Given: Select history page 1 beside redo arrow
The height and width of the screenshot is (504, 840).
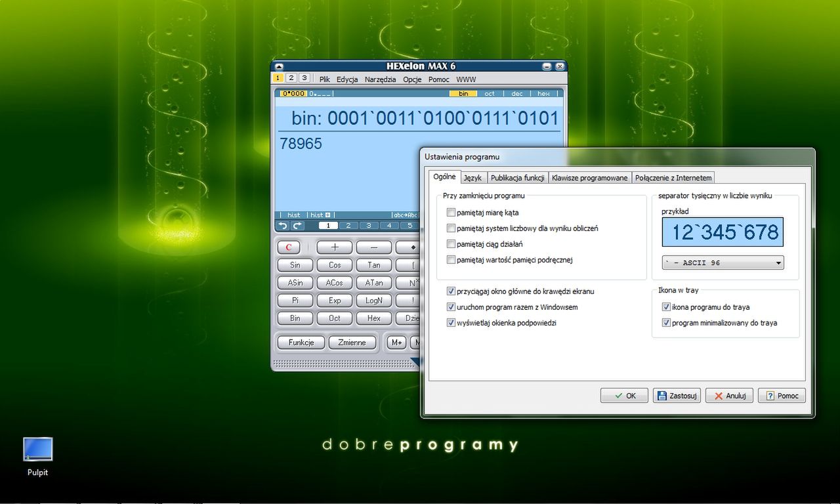Looking at the screenshot, I should click(328, 226).
